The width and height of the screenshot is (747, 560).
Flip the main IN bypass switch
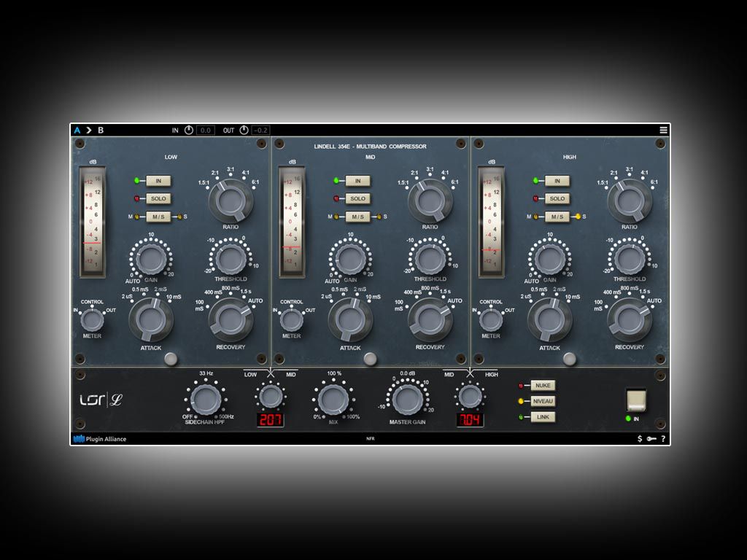(636, 400)
